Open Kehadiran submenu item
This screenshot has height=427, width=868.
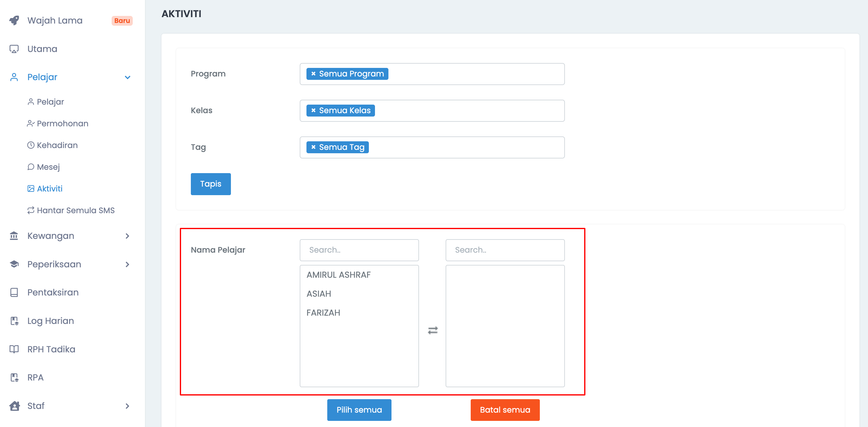[x=57, y=145]
